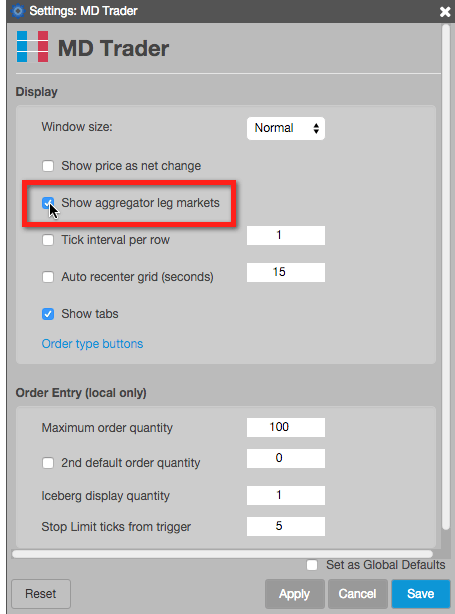455x614 pixels.
Task: Click the Tick interval value field
Action: (x=286, y=235)
